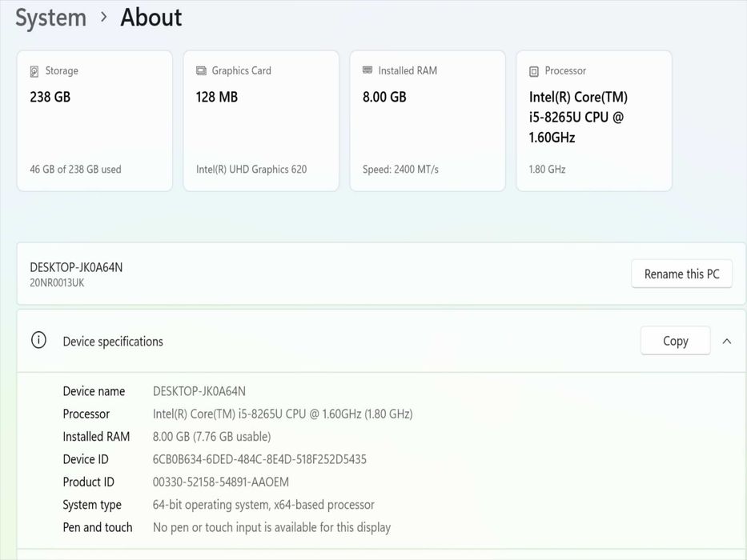Open the Graphics Card 128 MB card
Image resolution: width=747 pixels, height=560 pixels.
261,121
